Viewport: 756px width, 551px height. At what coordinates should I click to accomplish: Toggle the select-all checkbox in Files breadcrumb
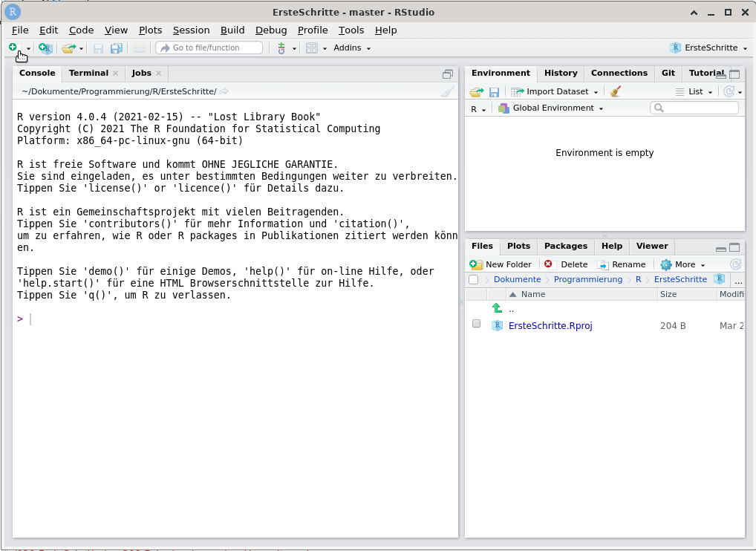coord(473,280)
